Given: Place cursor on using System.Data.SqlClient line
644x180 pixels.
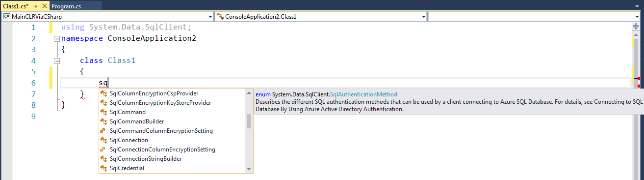Looking at the screenshot, I should 126,28.
